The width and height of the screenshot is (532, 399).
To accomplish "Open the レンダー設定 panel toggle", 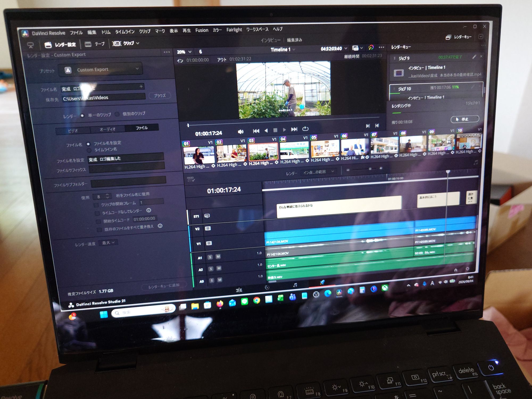I will click(60, 45).
